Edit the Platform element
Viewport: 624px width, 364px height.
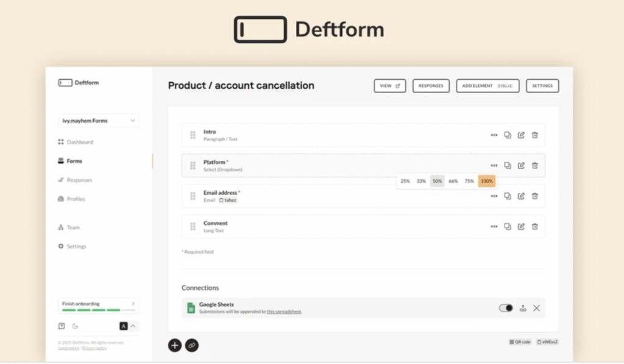[x=521, y=166]
